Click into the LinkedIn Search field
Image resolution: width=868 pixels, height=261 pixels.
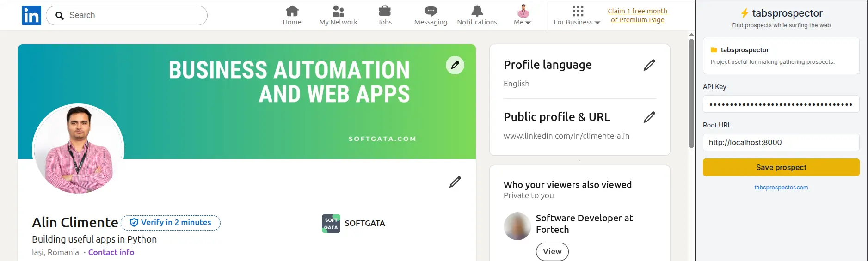pos(127,15)
